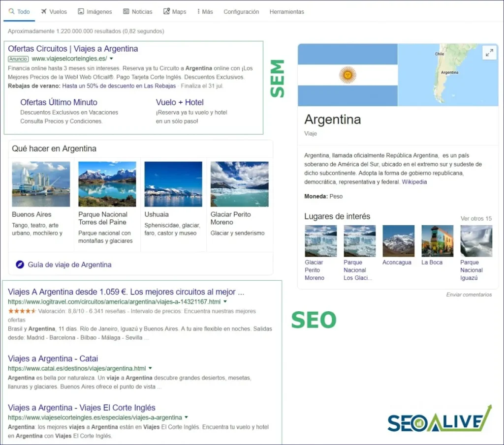Screen dimensions: 504x445
Task: Click Enviar comentarios under the knowledge panel
Action: tap(469, 294)
